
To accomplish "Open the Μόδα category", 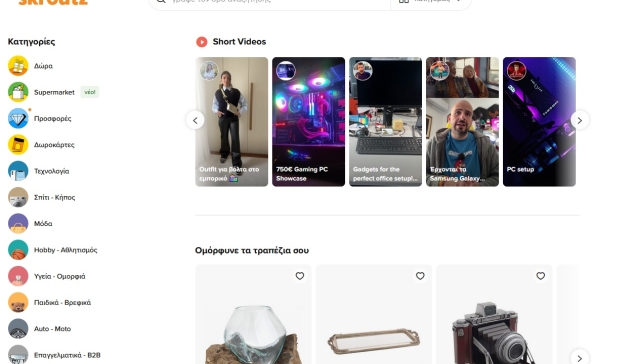I will (43, 224).
